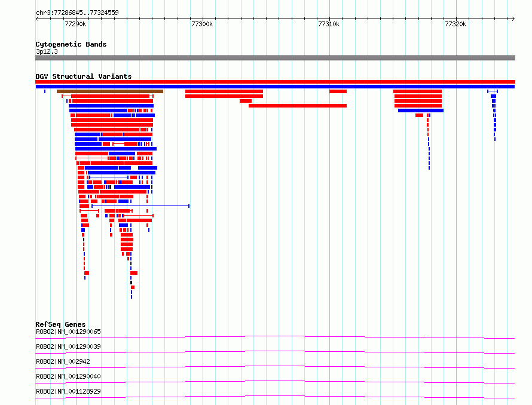Select the small blue tick variant at far left
Image resolution: width=532 pixels, height=405 pixels.
point(45,91)
